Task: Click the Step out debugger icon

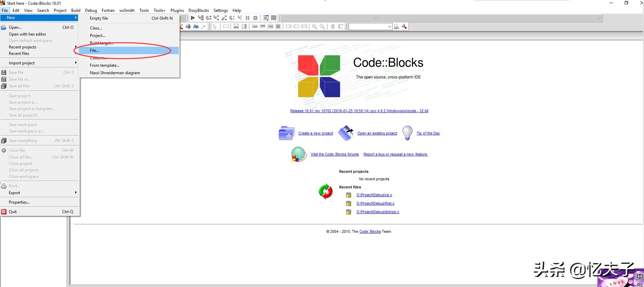Action: [x=224, y=18]
